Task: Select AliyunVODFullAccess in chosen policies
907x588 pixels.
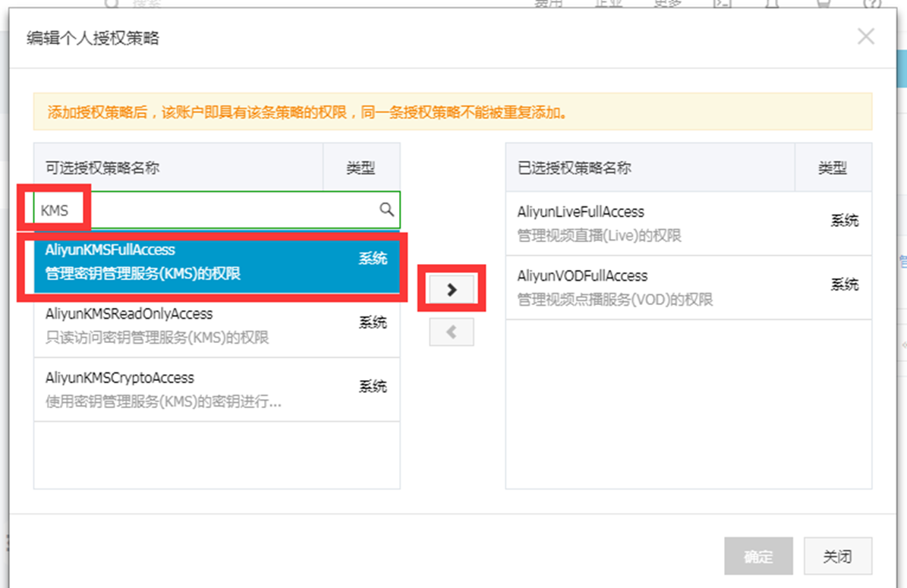Action: [688, 288]
